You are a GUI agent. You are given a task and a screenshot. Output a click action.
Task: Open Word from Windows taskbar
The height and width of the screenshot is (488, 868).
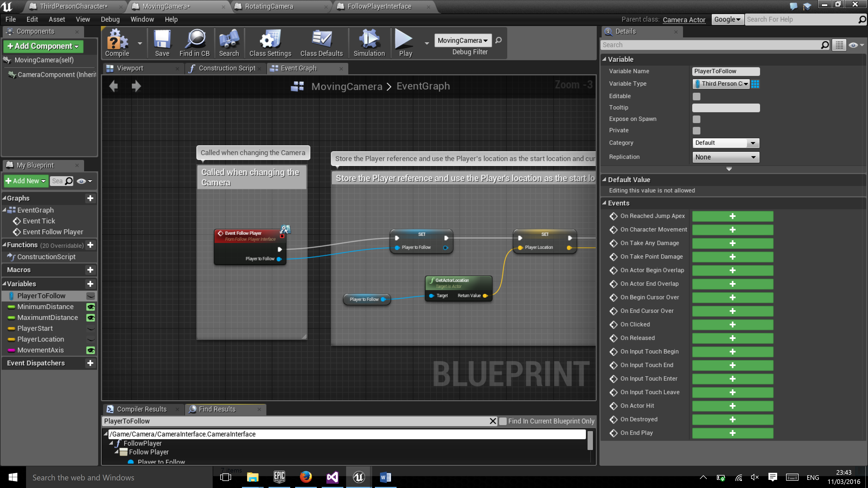tap(385, 477)
